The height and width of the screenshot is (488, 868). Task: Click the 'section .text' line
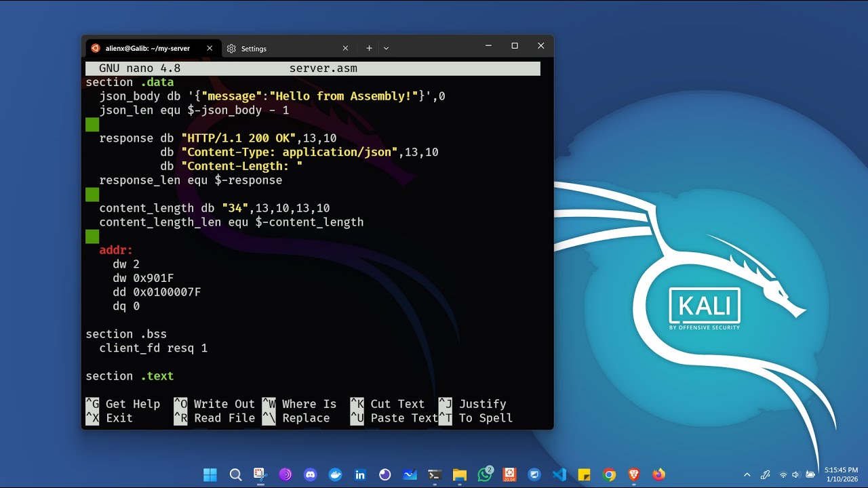click(130, 376)
